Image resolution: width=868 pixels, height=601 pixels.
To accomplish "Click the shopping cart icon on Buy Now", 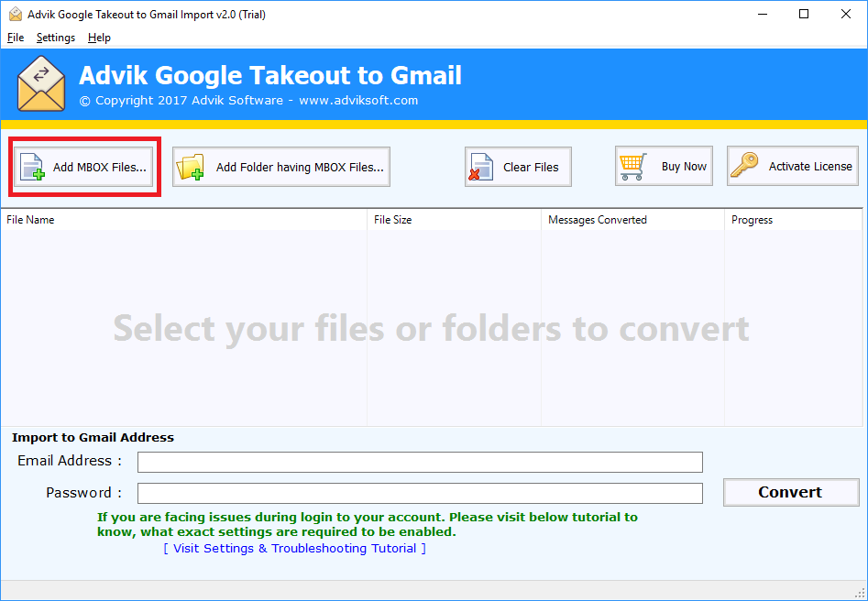I will [x=632, y=167].
